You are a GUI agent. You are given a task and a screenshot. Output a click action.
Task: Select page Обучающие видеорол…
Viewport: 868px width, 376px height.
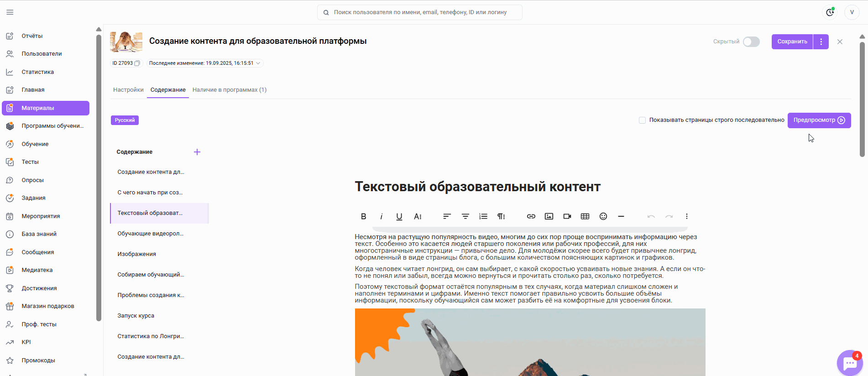pyautogui.click(x=159, y=234)
